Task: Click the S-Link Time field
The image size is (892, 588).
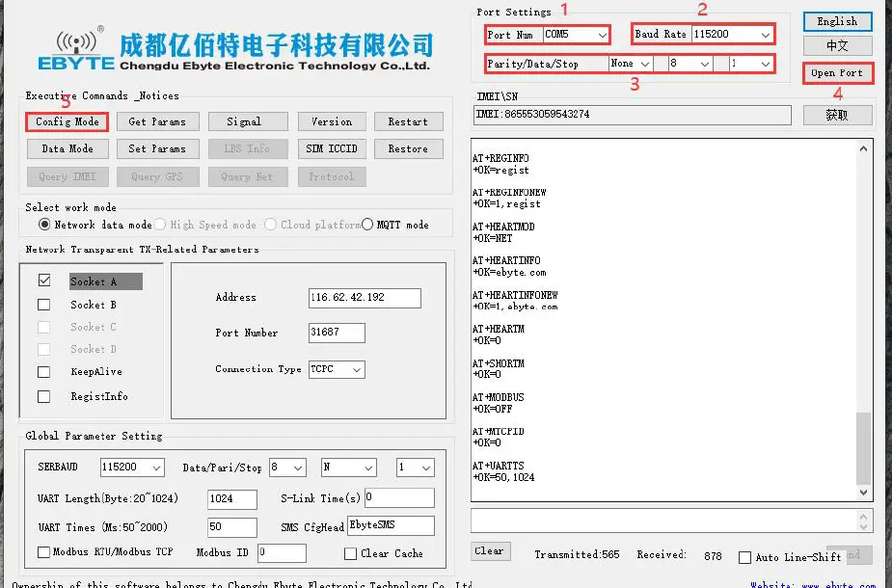Action: (x=399, y=497)
